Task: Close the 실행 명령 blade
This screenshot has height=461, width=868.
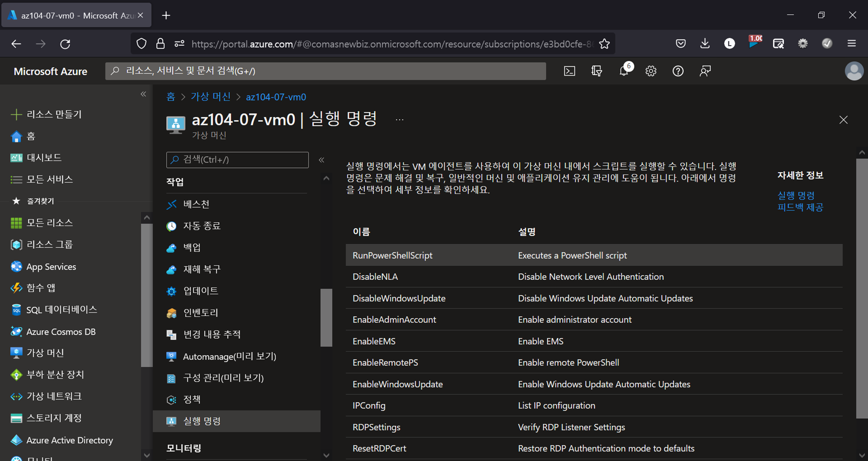Action: pos(843,120)
